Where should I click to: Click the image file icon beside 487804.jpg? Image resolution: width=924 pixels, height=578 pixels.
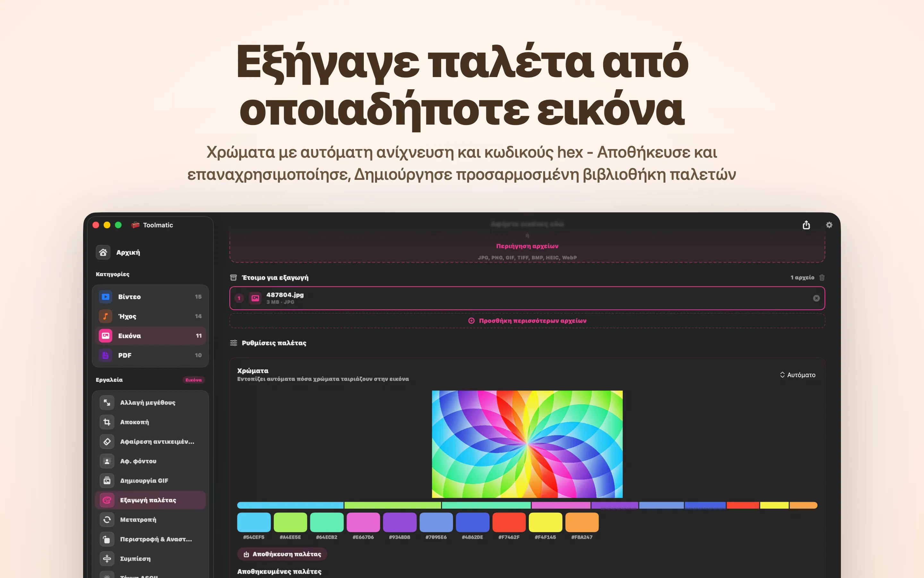tap(255, 298)
